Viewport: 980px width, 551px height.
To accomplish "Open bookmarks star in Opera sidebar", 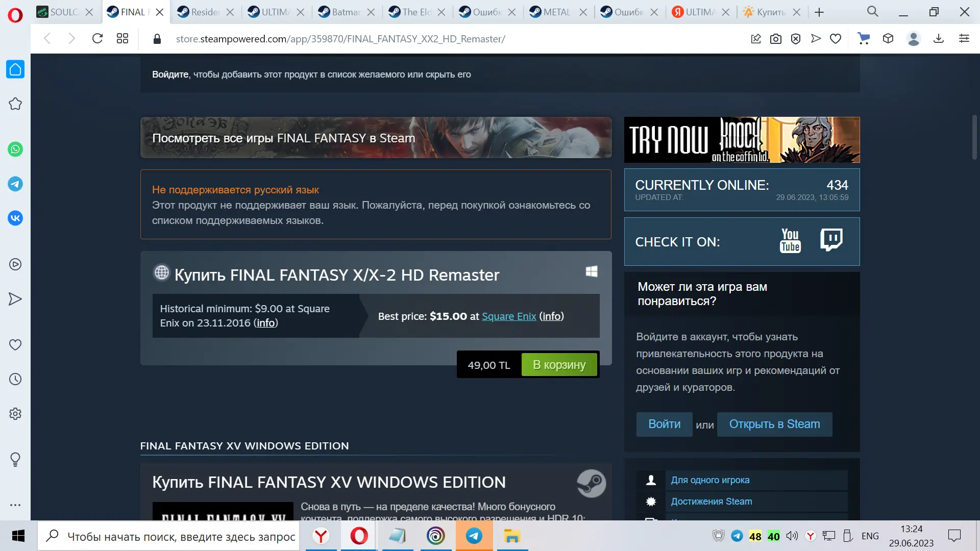I will [15, 104].
